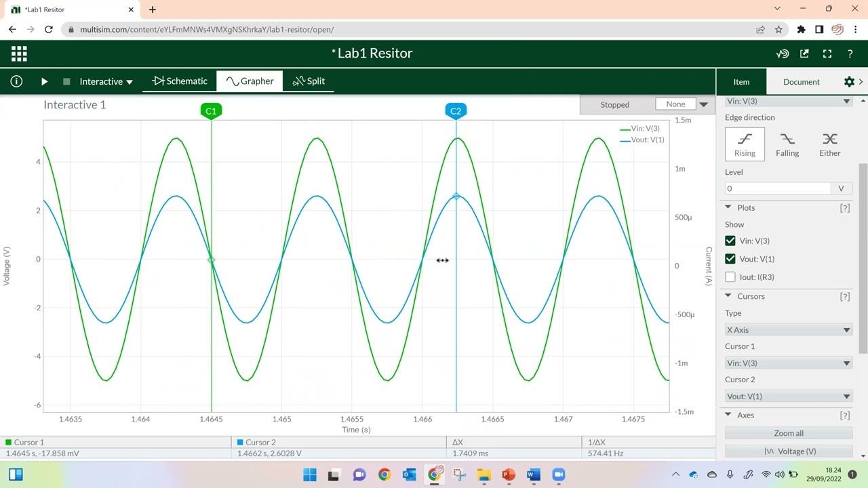Switch to the Schematic view

click(180, 81)
